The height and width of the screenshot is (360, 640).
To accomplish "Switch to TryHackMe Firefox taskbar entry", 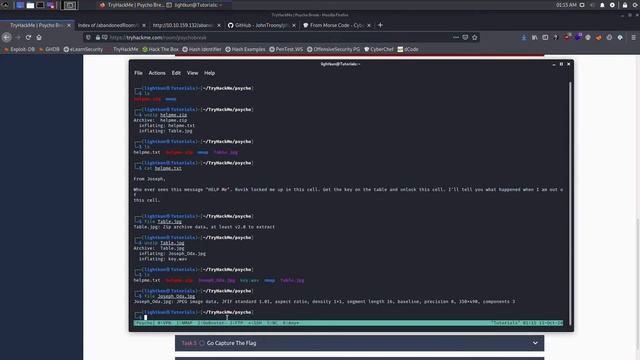I will coord(131,5).
